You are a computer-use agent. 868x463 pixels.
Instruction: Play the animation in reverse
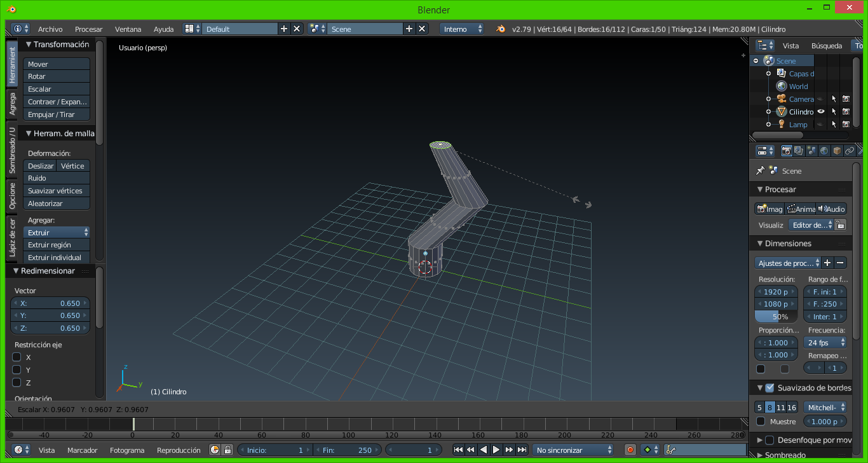coord(484,450)
